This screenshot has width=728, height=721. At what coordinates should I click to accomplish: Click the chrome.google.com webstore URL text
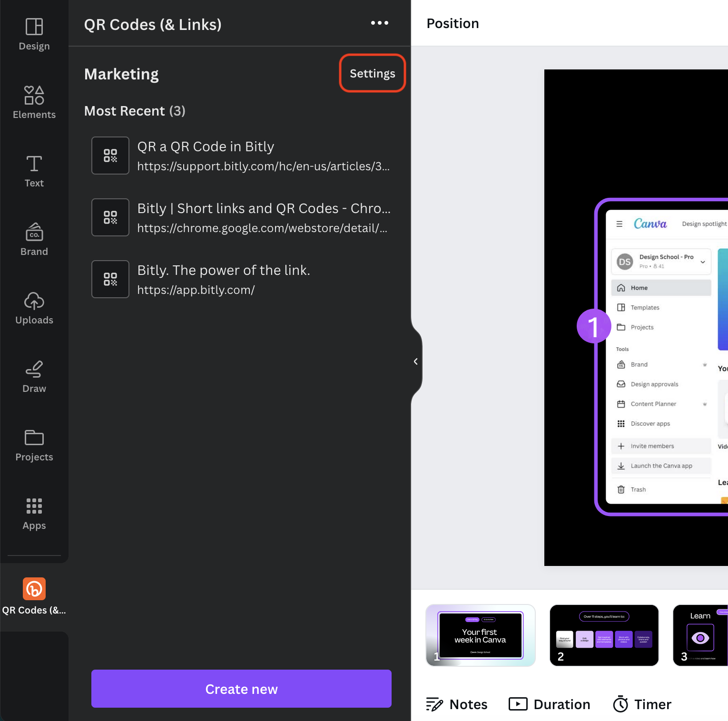(x=262, y=228)
